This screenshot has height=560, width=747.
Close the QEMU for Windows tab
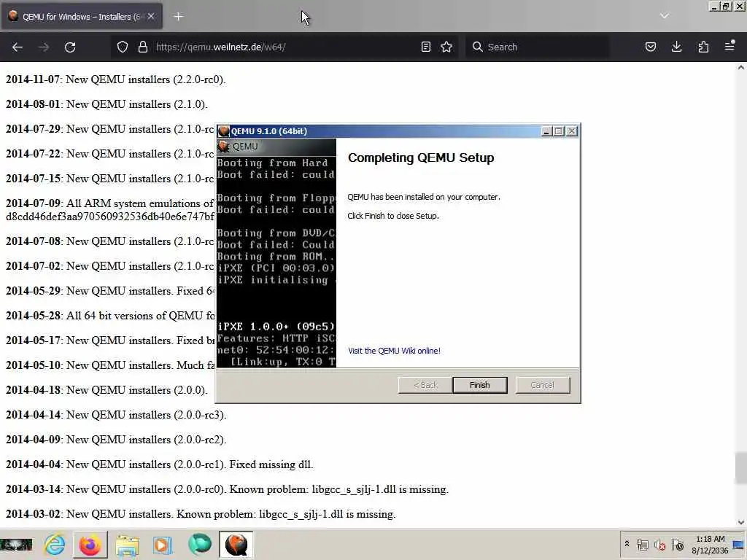tap(151, 16)
